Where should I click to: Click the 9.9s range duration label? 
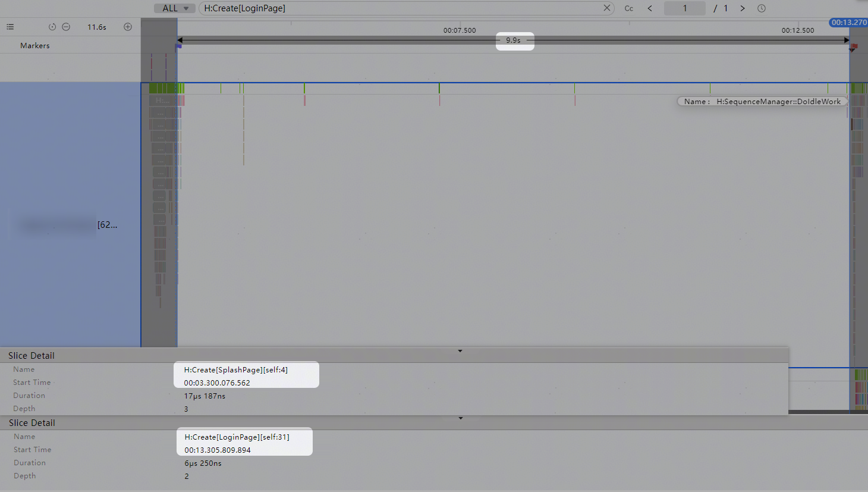[514, 40]
